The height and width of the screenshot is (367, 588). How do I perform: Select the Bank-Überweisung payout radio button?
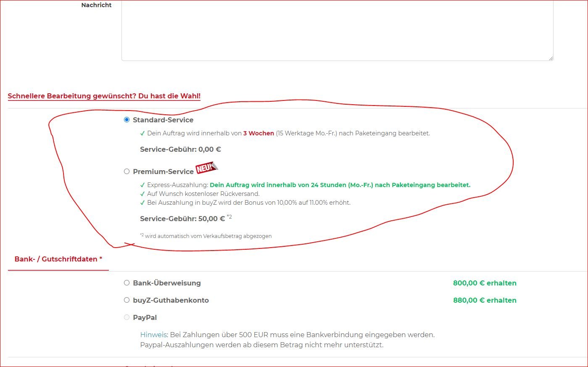point(127,283)
